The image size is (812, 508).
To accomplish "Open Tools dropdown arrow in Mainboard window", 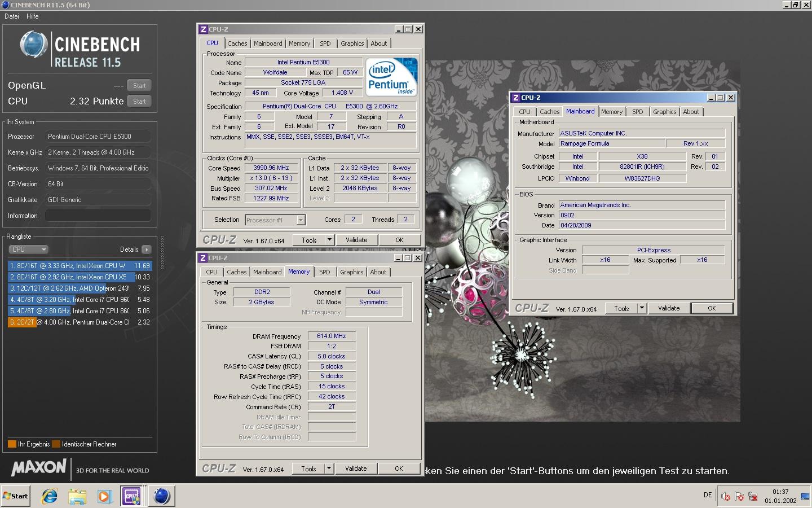I will [x=642, y=309].
